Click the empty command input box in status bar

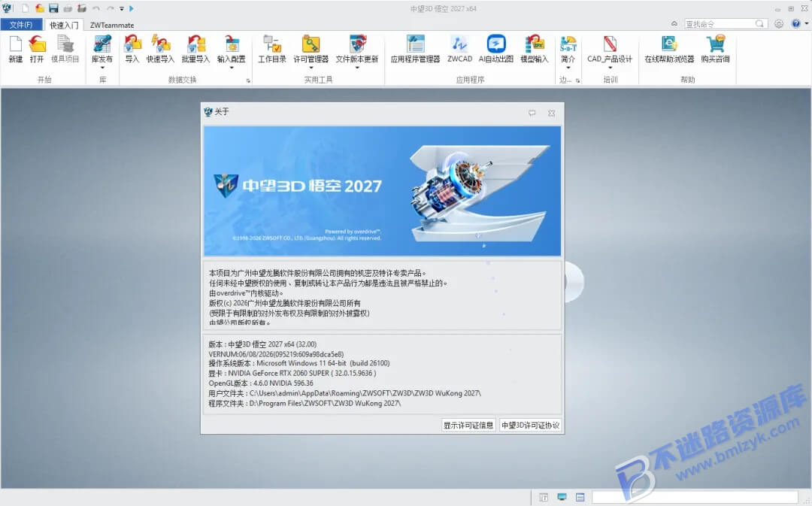695,497
